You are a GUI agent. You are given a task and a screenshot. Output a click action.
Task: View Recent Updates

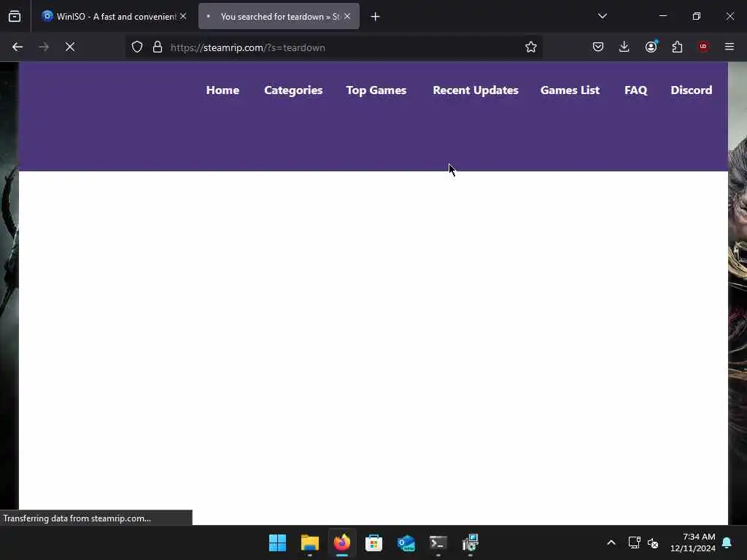tap(476, 90)
